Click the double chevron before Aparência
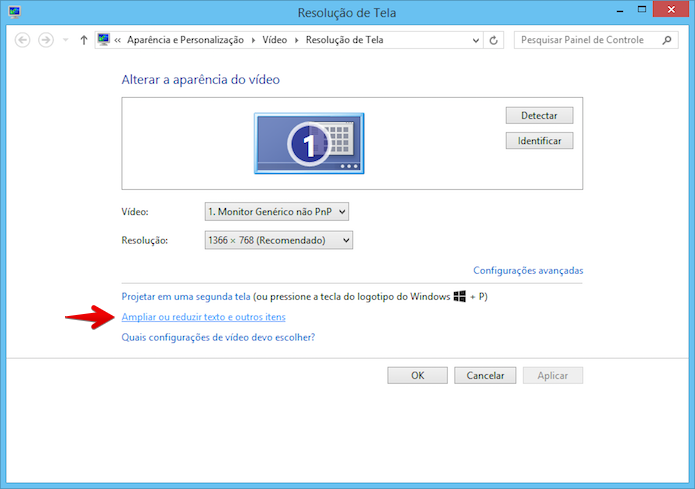 pos(117,40)
